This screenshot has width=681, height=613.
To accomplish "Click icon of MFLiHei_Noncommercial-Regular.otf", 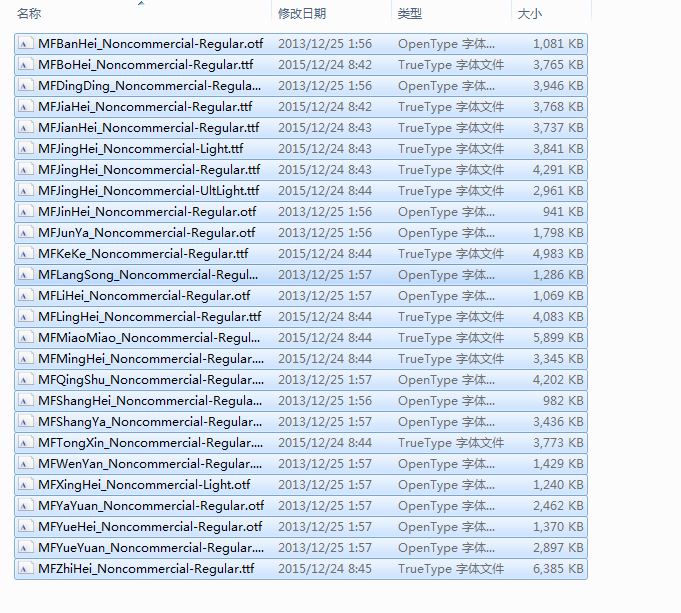I will (26, 296).
